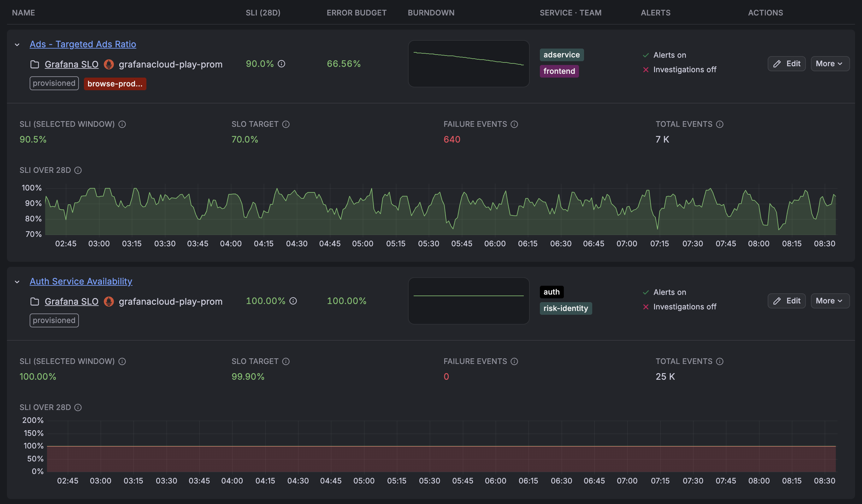Viewport: 862px width, 504px height.
Task: Click the NAME column header
Action: coord(24,13)
